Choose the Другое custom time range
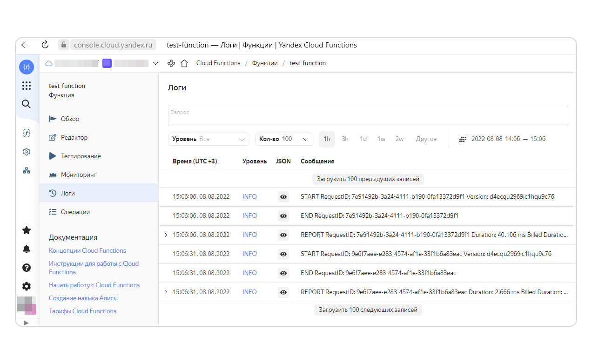 pos(426,139)
